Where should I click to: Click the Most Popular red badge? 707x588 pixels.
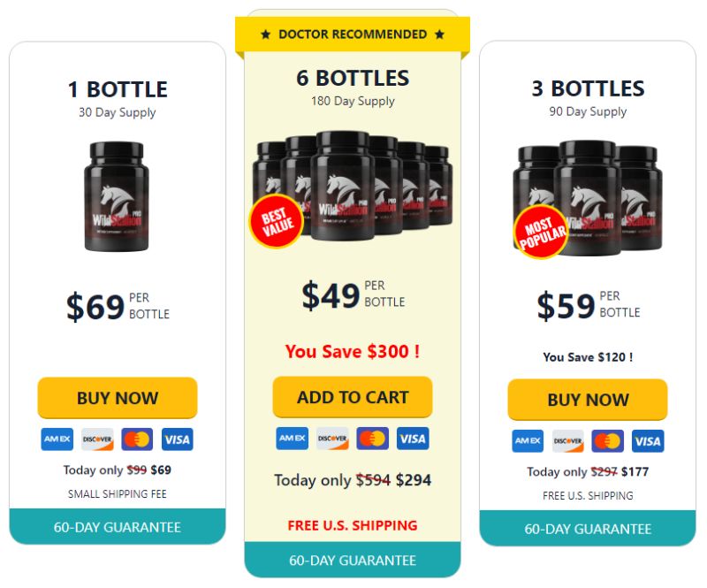coord(541,232)
